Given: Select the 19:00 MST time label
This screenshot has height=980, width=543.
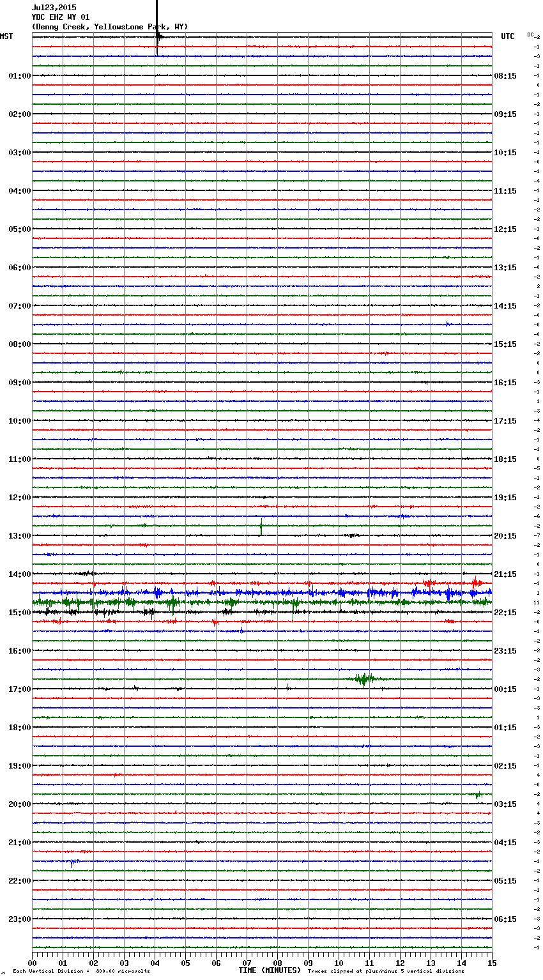Looking at the screenshot, I should (20, 766).
